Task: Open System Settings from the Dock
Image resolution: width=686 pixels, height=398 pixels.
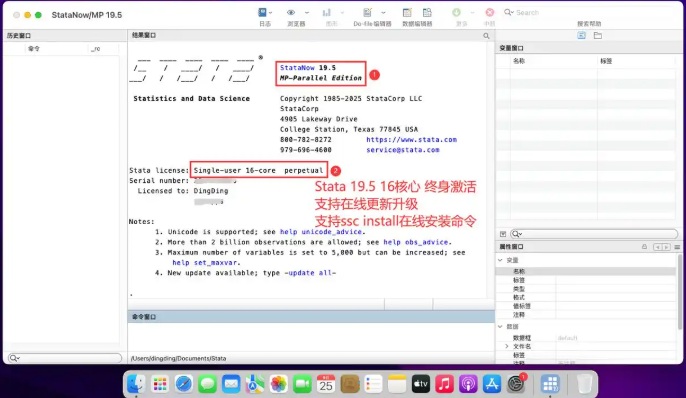Action: tap(516, 384)
